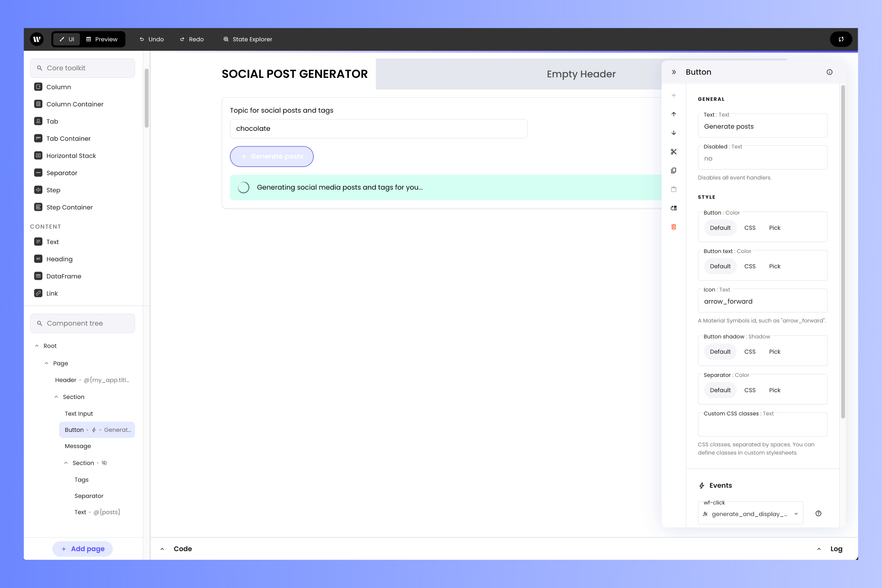
Task: Click the Disabled text field
Action: tap(762, 158)
